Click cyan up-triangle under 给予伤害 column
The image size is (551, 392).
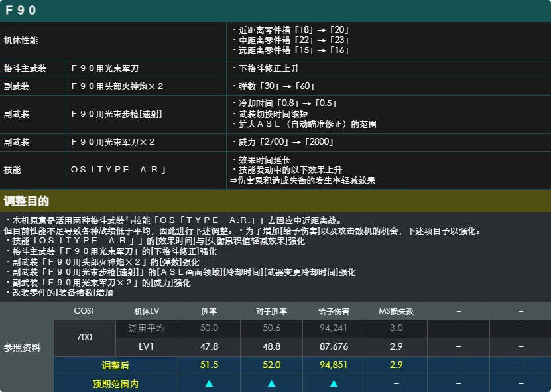334,383
